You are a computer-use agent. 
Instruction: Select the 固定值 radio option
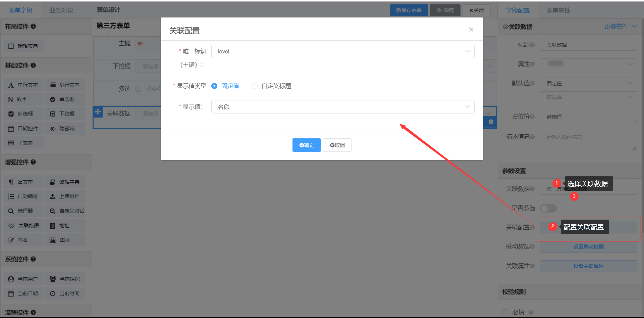click(214, 86)
